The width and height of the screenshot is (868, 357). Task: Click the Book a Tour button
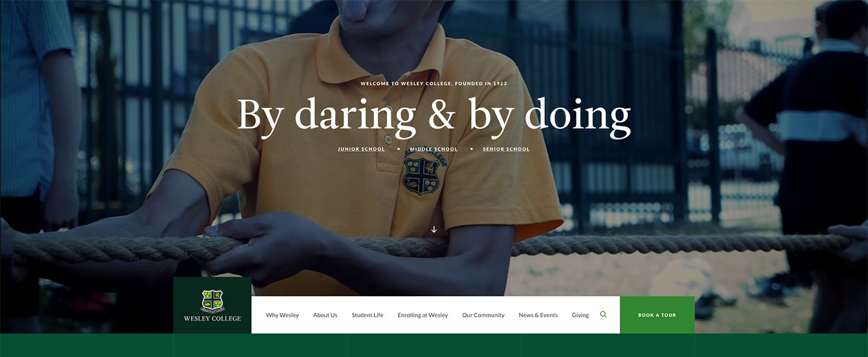[x=657, y=315]
